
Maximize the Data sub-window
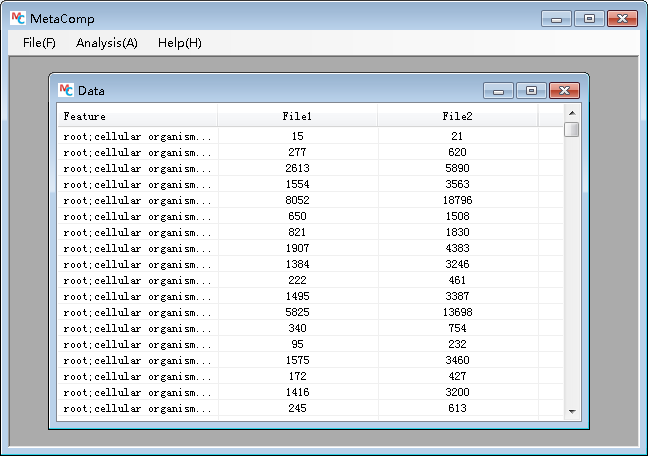530,91
